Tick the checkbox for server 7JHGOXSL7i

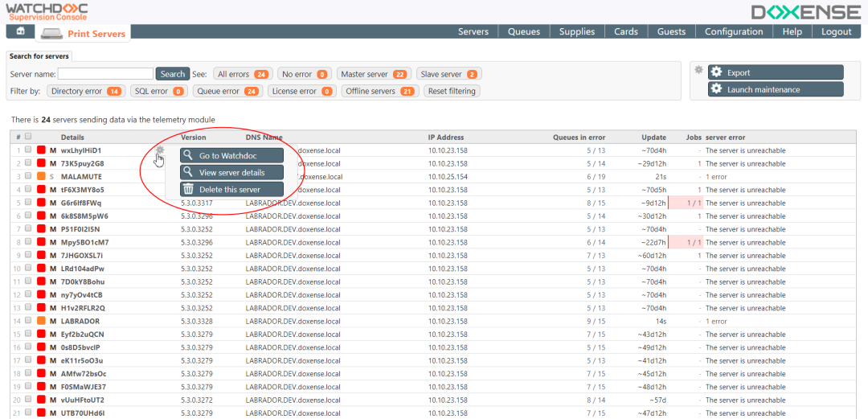tap(28, 256)
